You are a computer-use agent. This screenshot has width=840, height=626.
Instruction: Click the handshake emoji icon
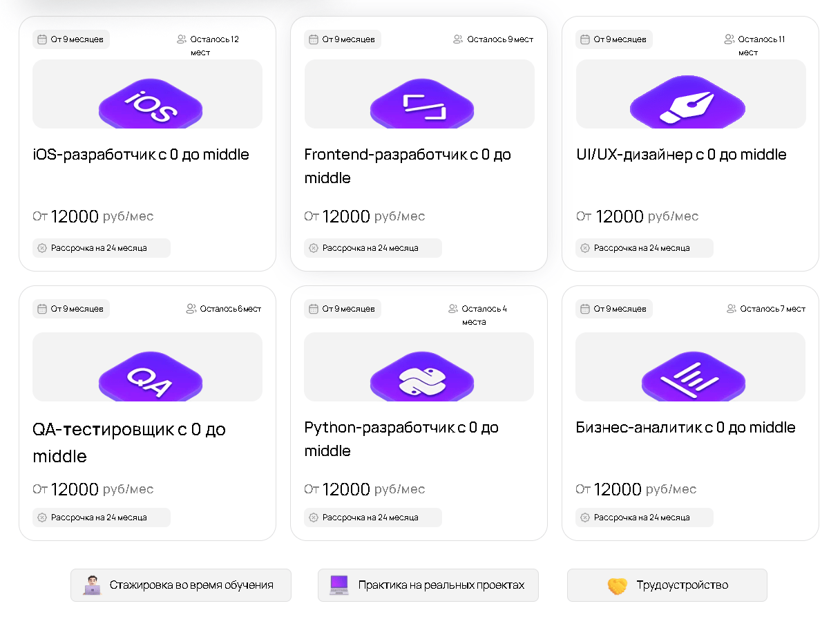[x=617, y=585]
